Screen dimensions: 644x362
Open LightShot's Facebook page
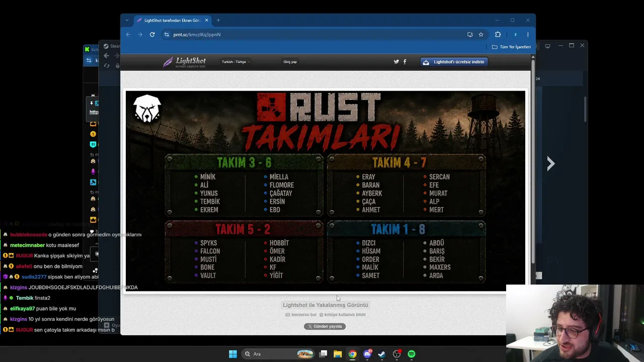click(405, 62)
